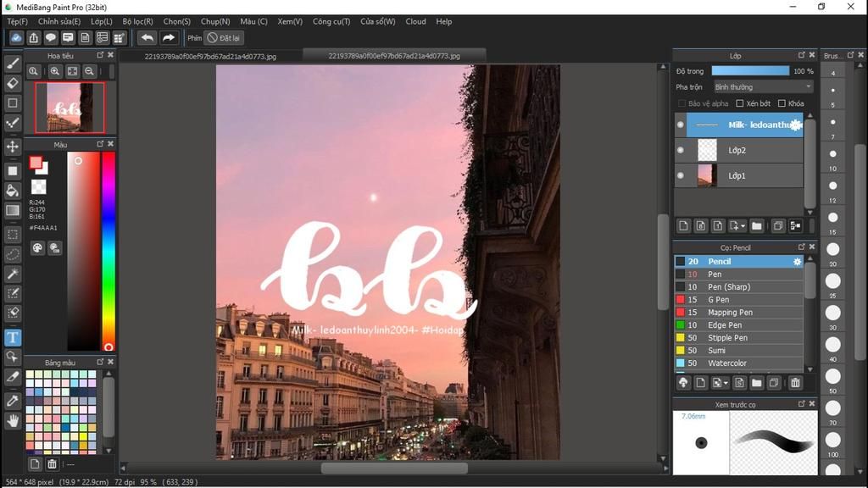Click the export icon in top toolbar

click(33, 37)
